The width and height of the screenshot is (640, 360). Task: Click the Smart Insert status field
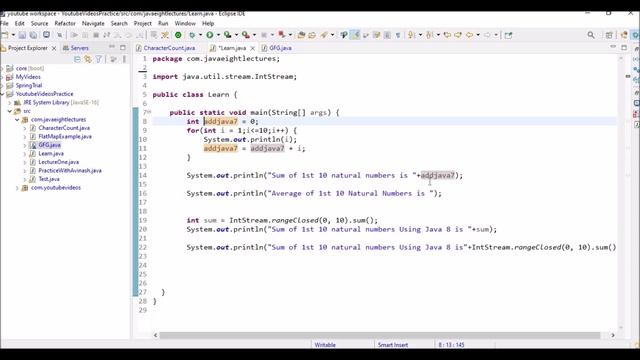(393, 345)
